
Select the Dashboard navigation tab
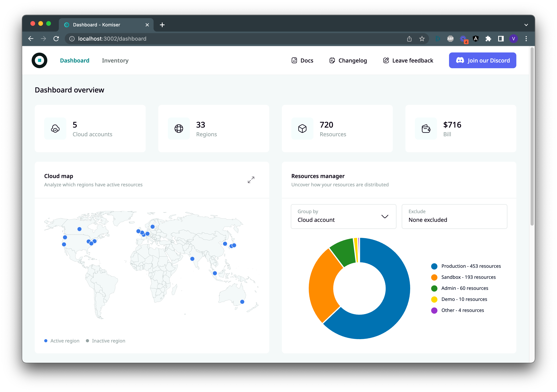74,61
